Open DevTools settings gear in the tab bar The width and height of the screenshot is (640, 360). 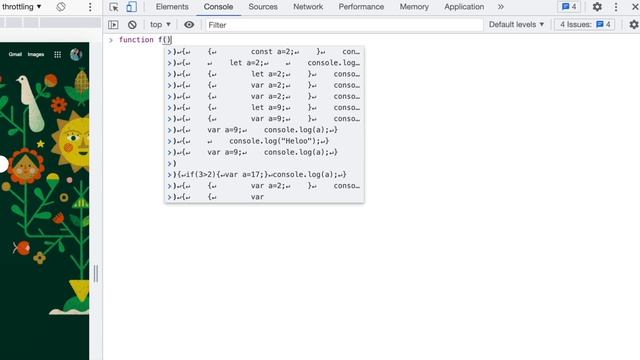pyautogui.click(x=597, y=7)
